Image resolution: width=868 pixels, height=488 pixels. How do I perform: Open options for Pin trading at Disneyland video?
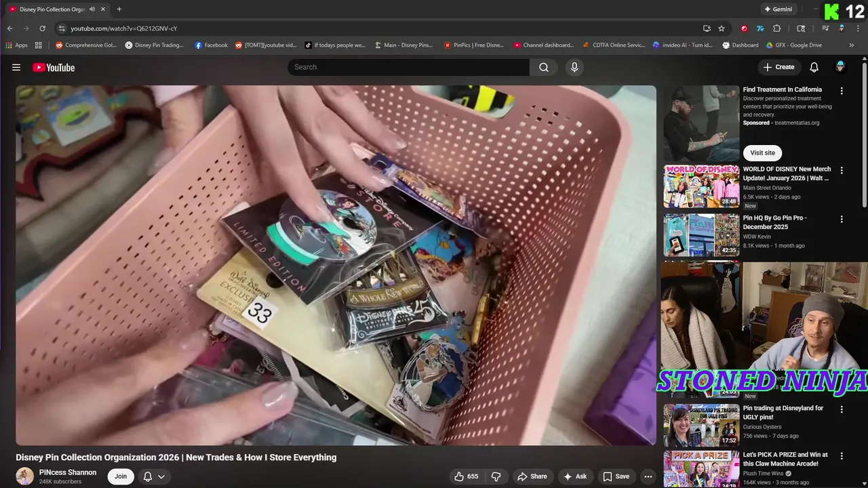(842, 409)
